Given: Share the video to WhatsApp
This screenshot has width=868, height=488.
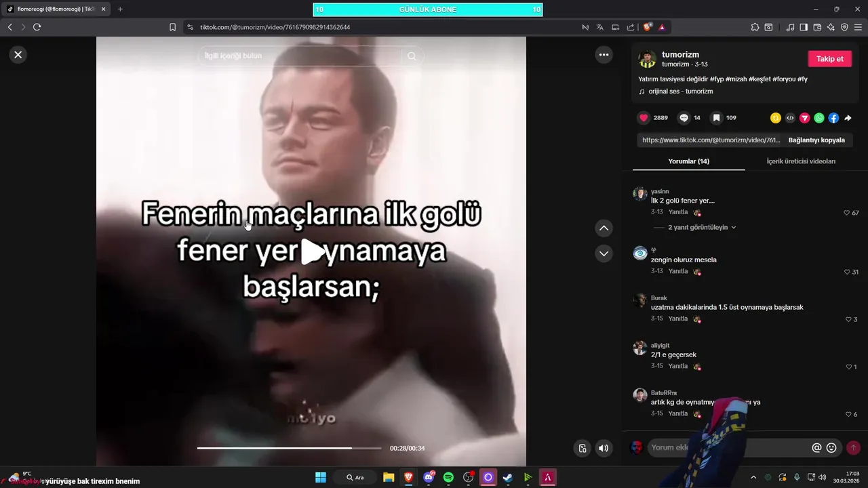Looking at the screenshot, I should (819, 118).
